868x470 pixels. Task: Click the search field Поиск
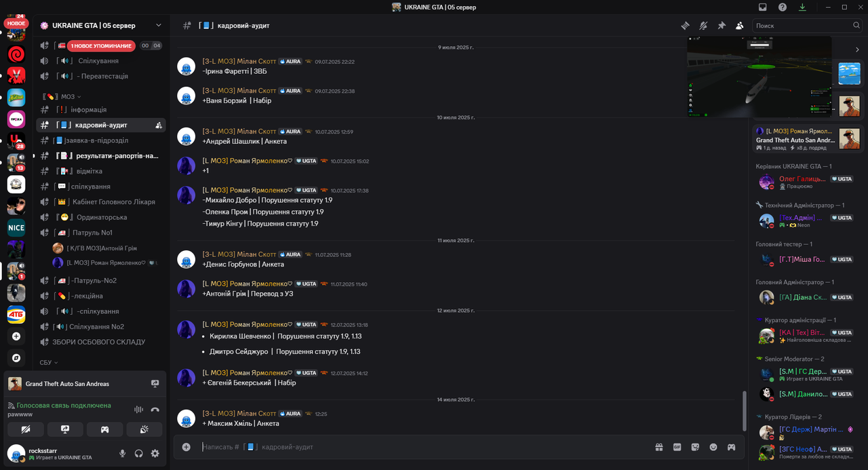[807, 25]
